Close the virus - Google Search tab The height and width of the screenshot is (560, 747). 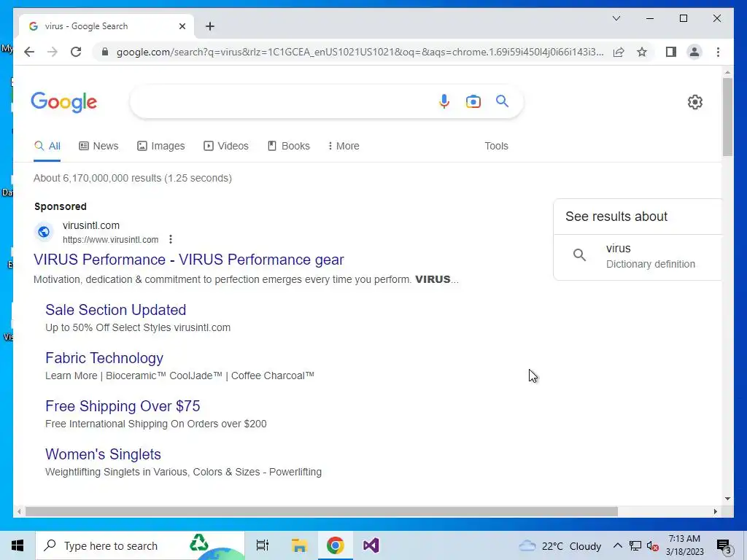click(x=182, y=26)
